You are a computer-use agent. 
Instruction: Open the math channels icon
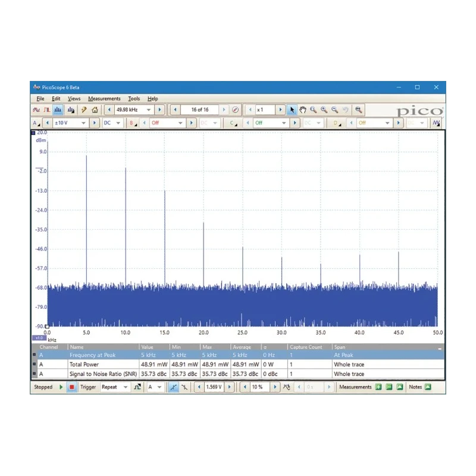436,123
